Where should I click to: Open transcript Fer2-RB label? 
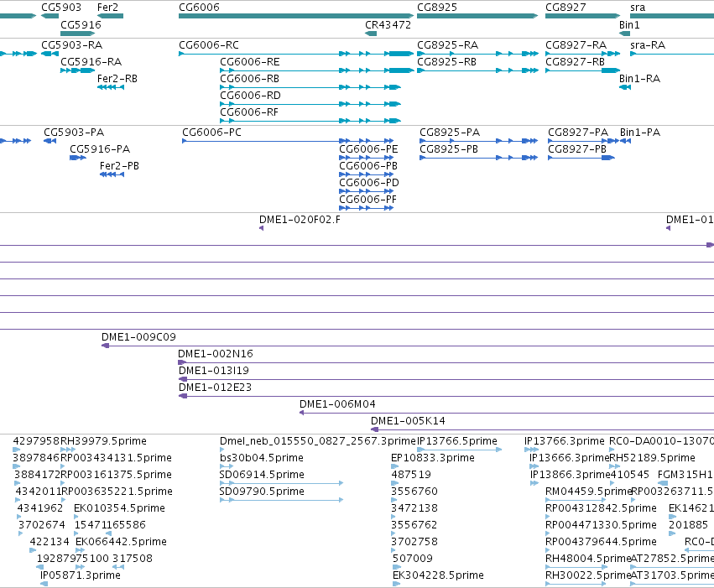click(117, 79)
